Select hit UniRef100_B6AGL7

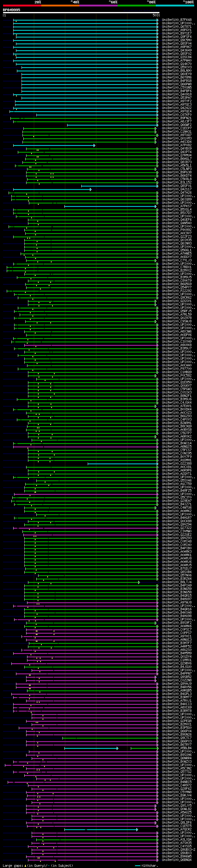click(x=177, y=159)
